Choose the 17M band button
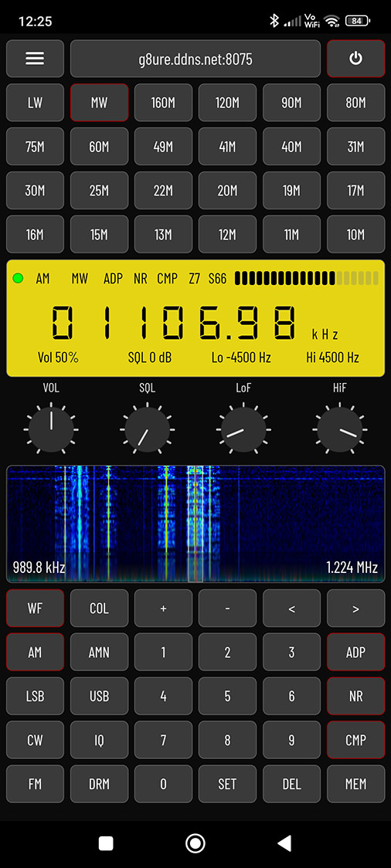Image resolution: width=391 pixels, height=868 pixels. (x=355, y=191)
